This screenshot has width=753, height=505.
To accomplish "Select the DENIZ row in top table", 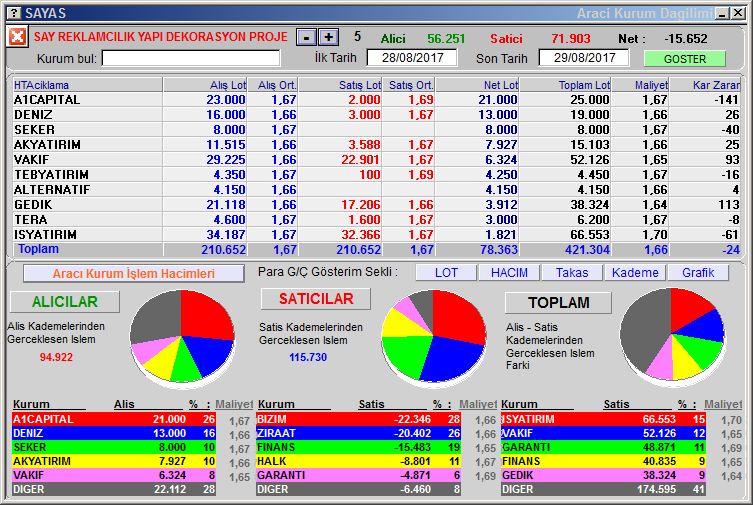I will 376,115.
